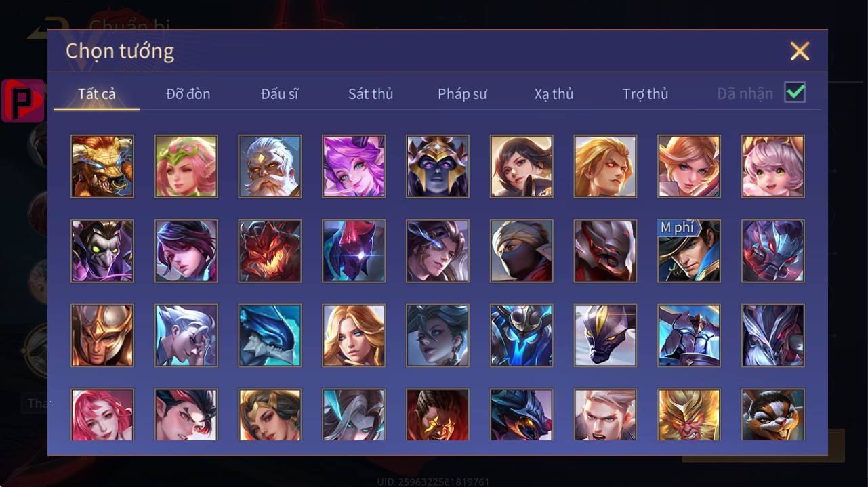Screen dimensions: 868x487
Task: Pick the Monkey King hero portrait
Action: 689,415
